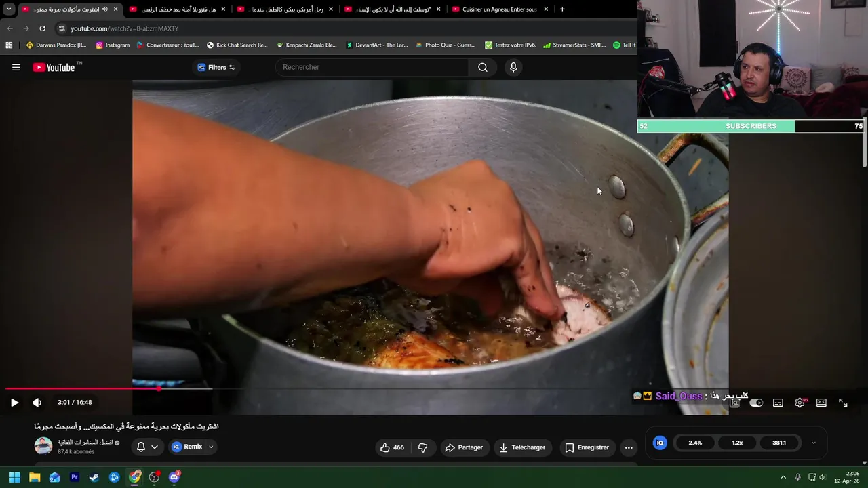Click the vidIQ icon inside player controls
868x488 pixels.
[x=734, y=403]
